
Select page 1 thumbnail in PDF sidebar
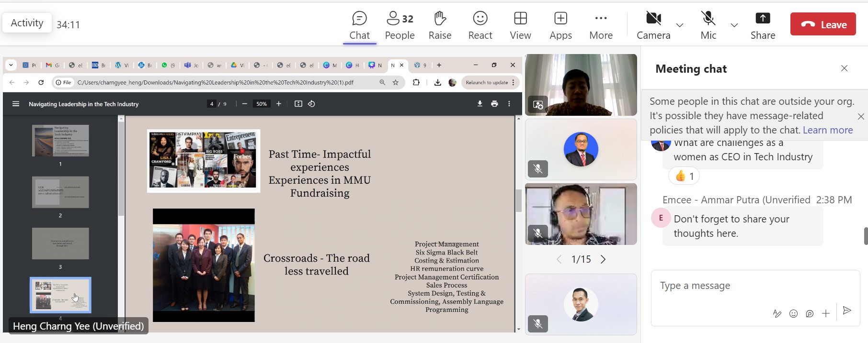tap(60, 141)
